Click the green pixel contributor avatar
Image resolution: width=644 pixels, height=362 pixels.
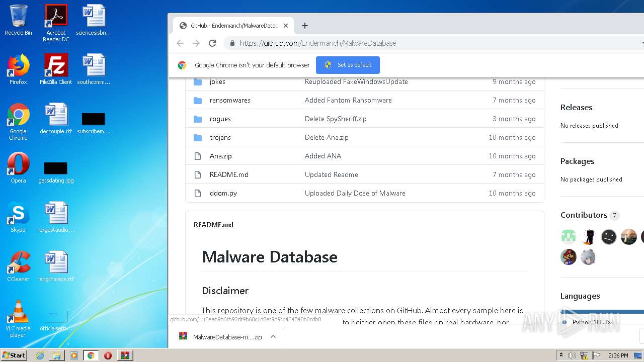pyautogui.click(x=569, y=236)
